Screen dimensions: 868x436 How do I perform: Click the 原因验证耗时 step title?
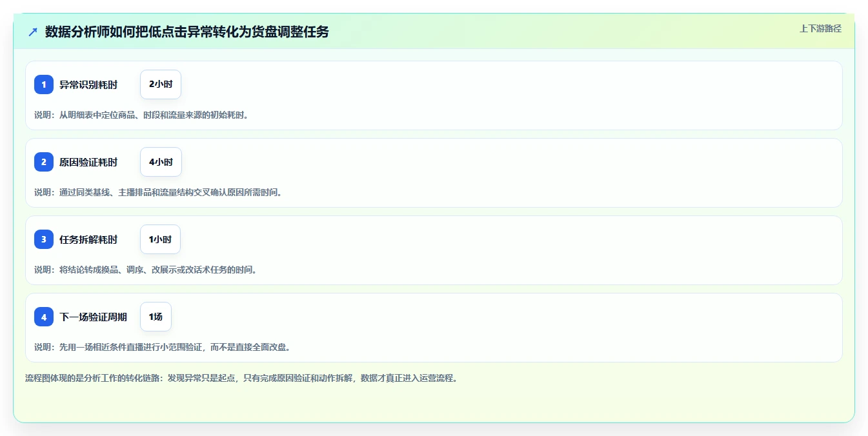click(88, 162)
